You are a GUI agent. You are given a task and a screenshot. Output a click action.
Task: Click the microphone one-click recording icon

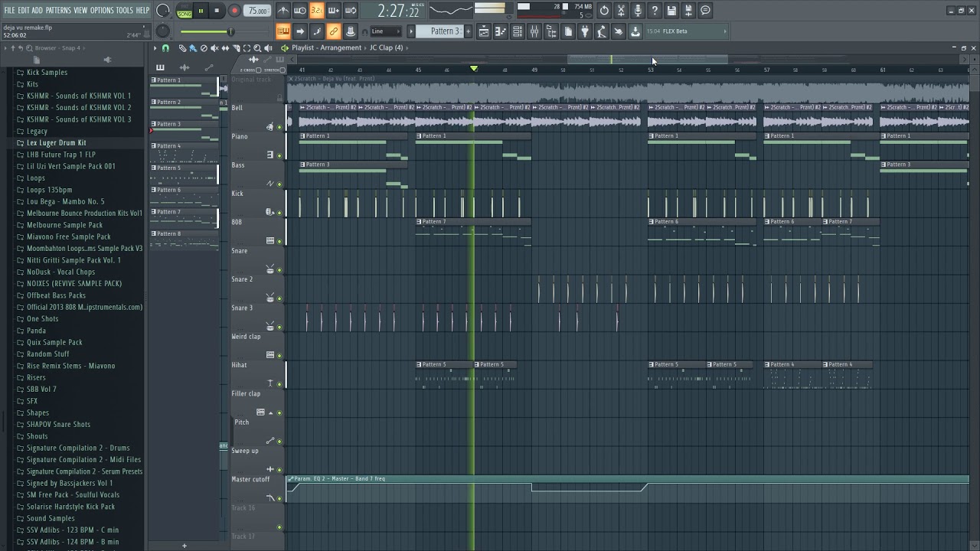[x=638, y=11]
